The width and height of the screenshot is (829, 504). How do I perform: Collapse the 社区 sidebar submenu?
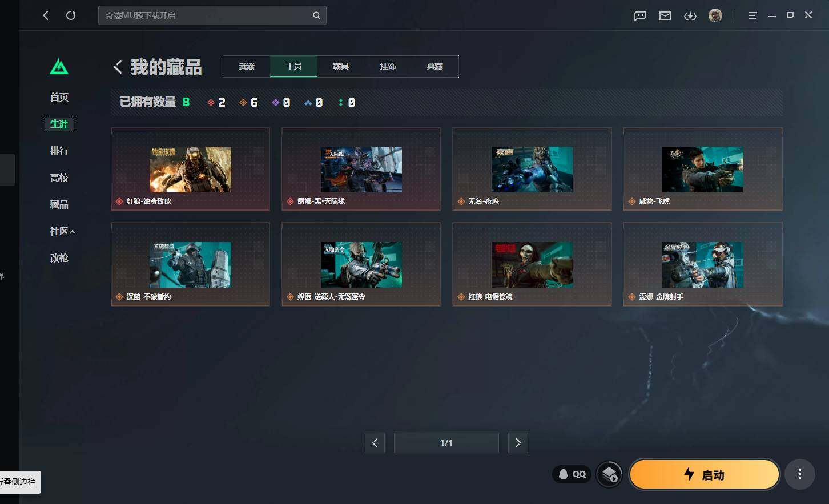point(62,231)
